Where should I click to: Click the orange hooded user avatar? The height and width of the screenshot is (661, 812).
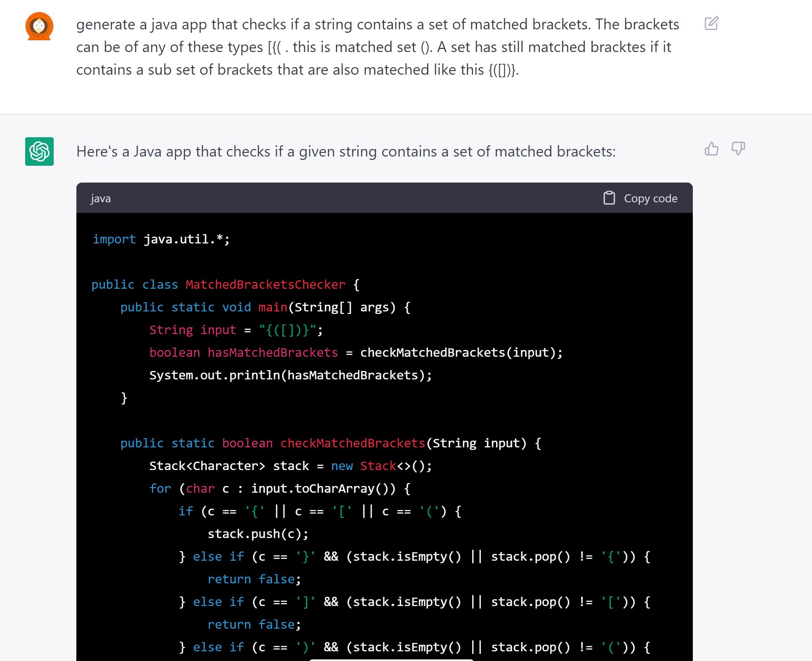pos(39,26)
